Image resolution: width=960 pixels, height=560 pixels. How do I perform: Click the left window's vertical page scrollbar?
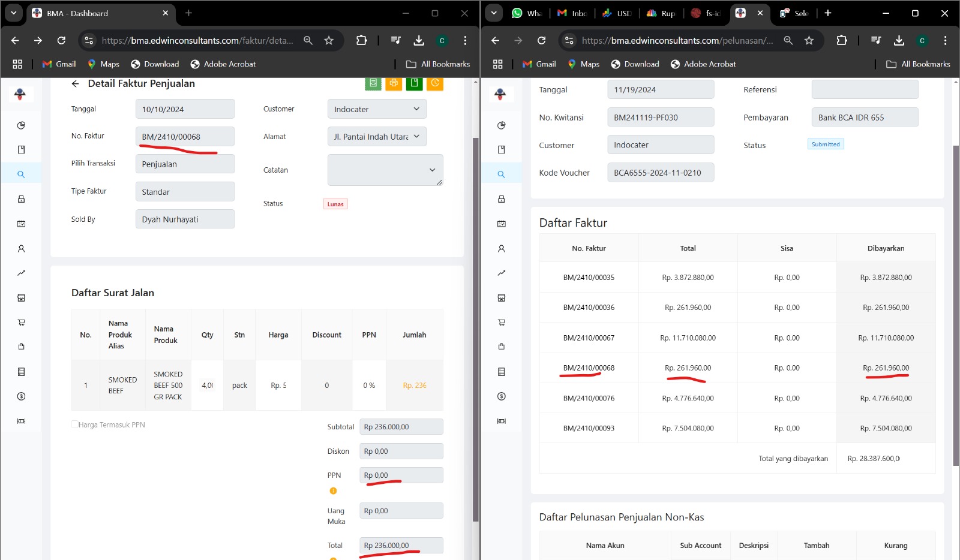476,300
